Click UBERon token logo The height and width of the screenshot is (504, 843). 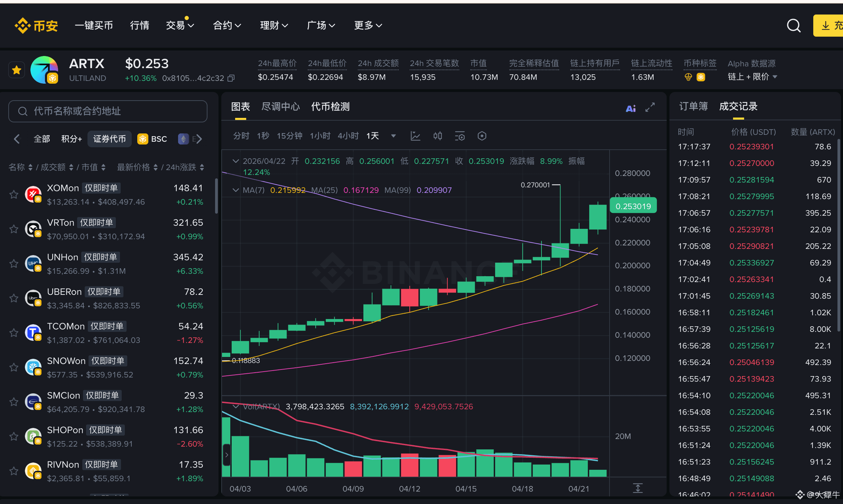pyautogui.click(x=33, y=298)
